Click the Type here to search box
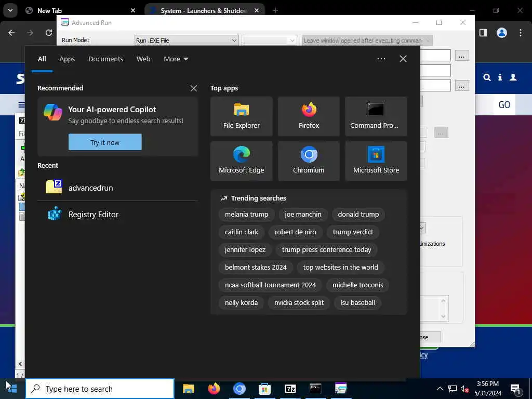Viewport: 532px width, 399px height. pos(100,389)
